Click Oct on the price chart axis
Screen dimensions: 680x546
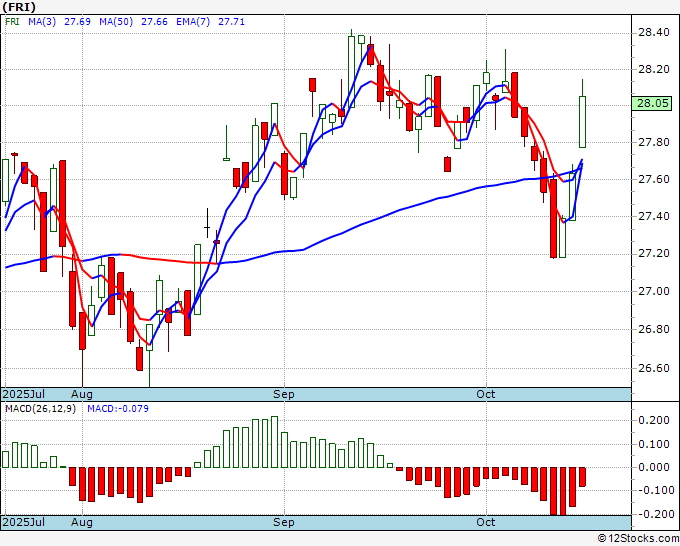click(x=485, y=394)
